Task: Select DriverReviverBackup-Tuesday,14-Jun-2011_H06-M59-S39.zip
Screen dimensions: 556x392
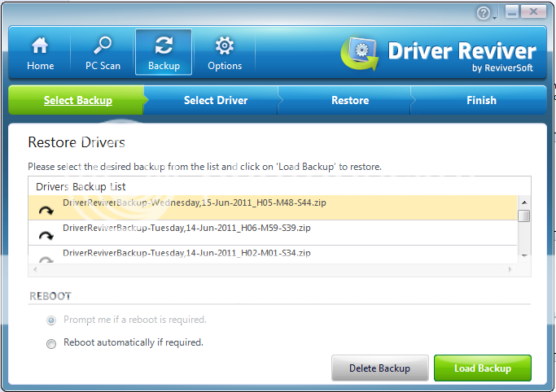Action: (x=273, y=233)
